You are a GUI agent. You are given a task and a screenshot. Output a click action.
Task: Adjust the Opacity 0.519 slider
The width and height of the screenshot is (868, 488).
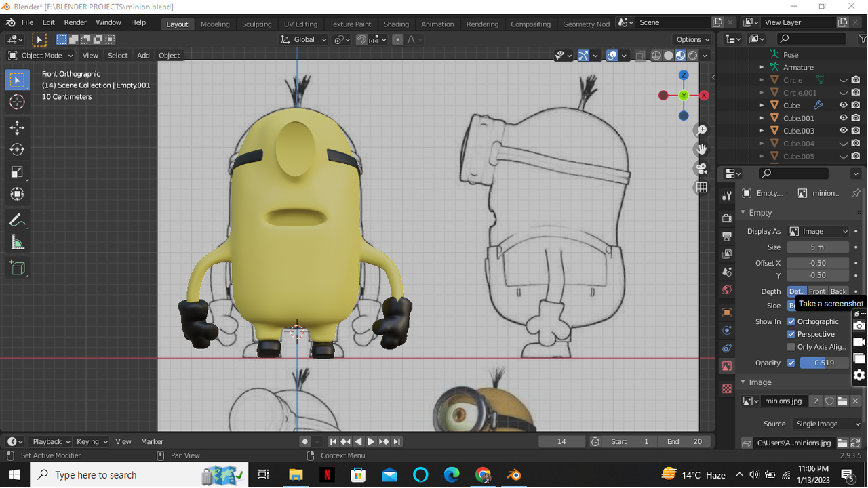coord(824,363)
